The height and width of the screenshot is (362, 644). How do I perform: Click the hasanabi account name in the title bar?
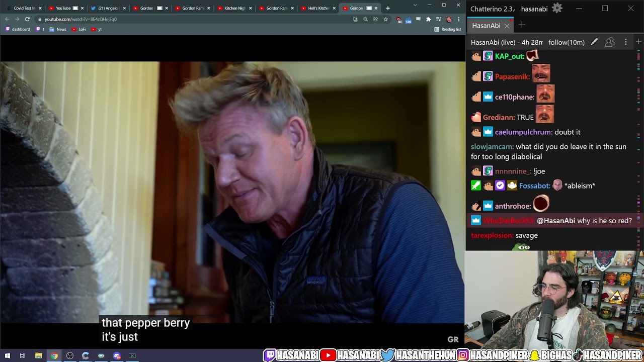click(534, 9)
